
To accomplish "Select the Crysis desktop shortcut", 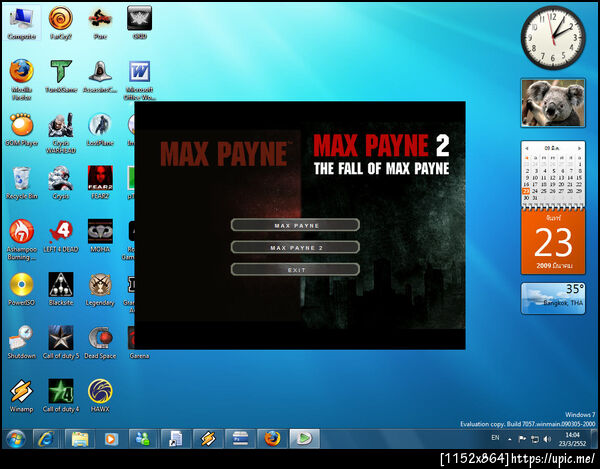I will [x=61, y=183].
